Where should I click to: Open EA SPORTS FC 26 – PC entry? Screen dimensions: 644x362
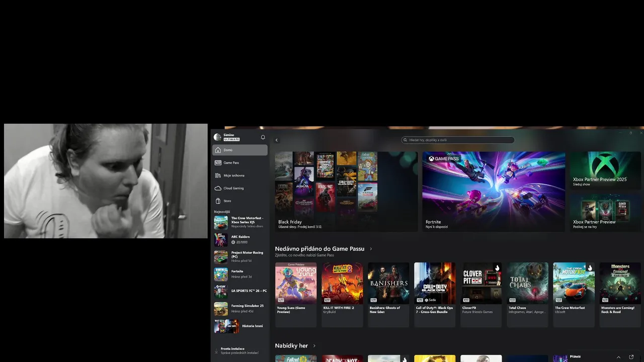[x=240, y=291]
